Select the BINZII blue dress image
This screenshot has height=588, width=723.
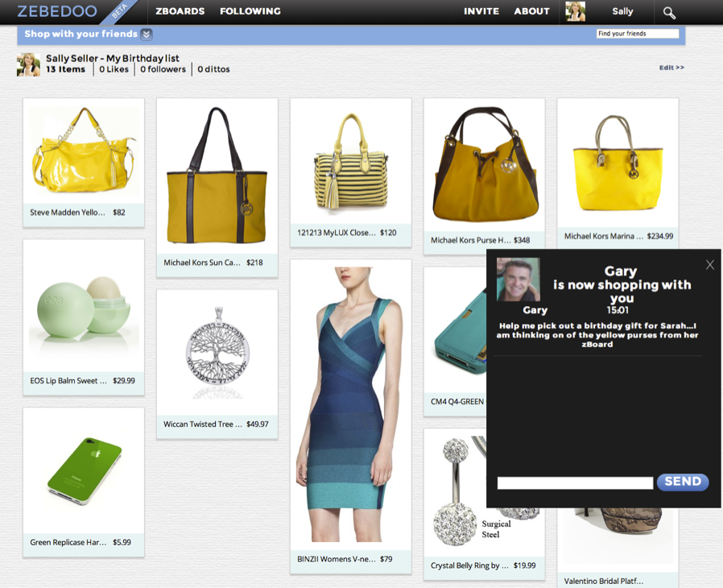pyautogui.click(x=350, y=403)
